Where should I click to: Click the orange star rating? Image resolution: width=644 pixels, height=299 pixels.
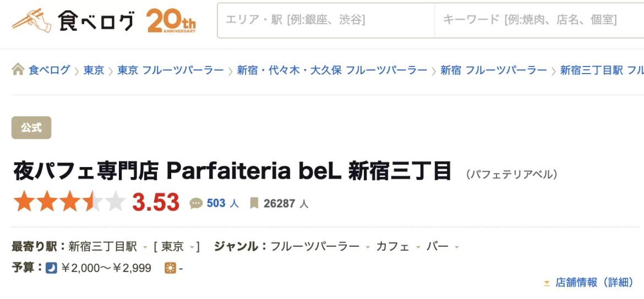[x=69, y=202]
